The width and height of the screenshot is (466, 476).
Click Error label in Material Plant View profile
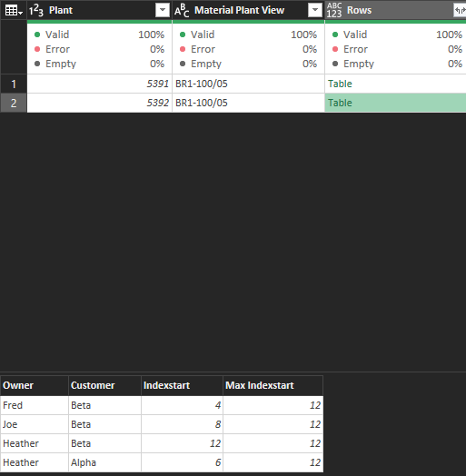(203, 49)
